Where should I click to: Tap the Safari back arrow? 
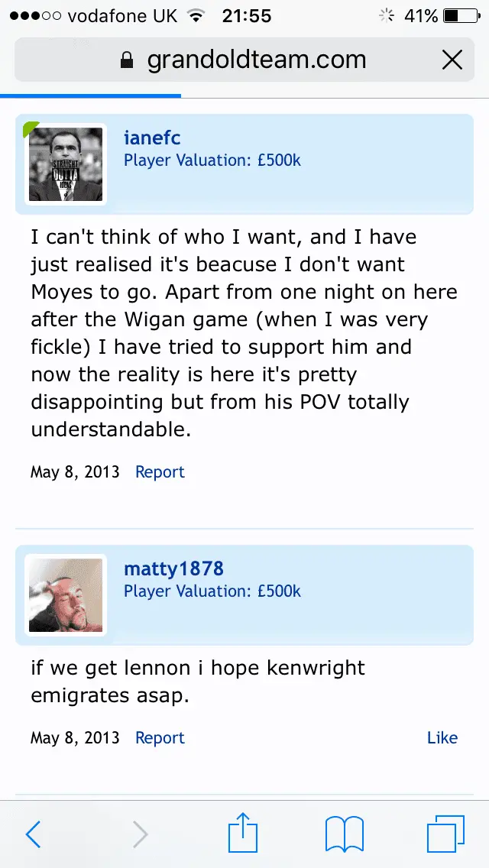tap(33, 834)
